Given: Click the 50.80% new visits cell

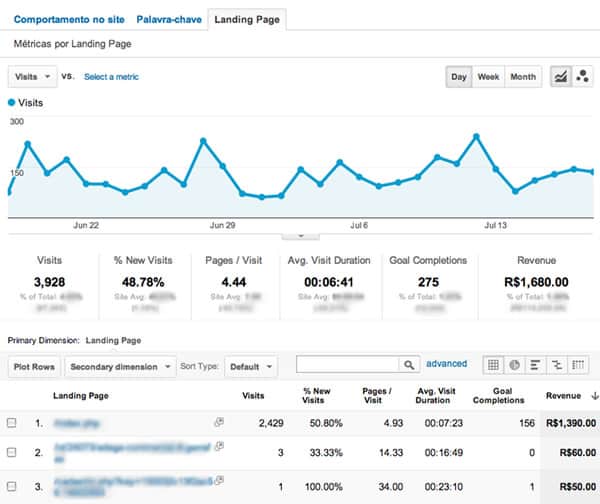Looking at the screenshot, I should [326, 423].
